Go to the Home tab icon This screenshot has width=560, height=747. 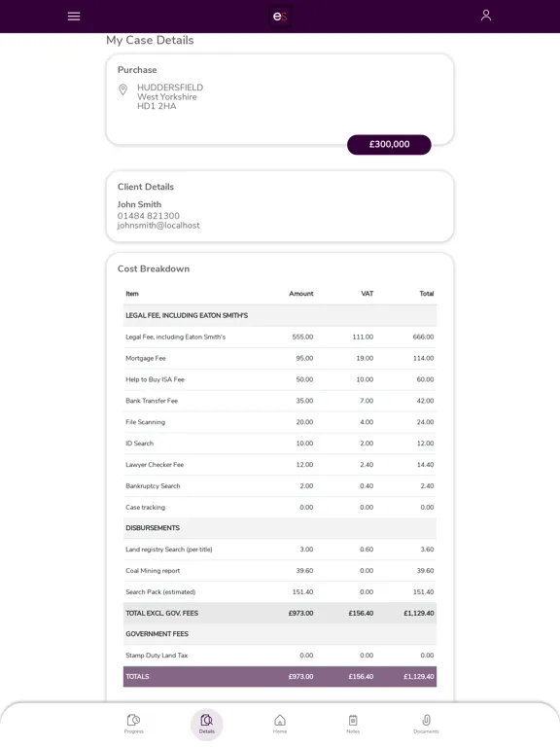pyautogui.click(x=280, y=724)
